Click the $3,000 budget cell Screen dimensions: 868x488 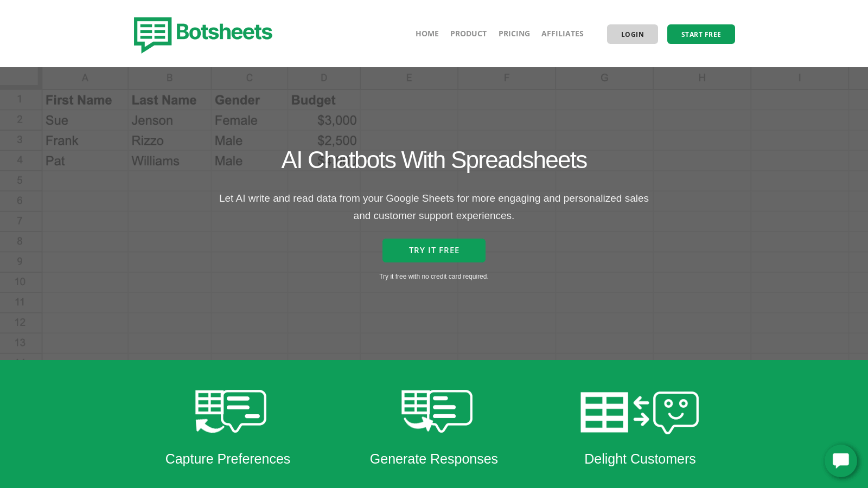pos(324,120)
